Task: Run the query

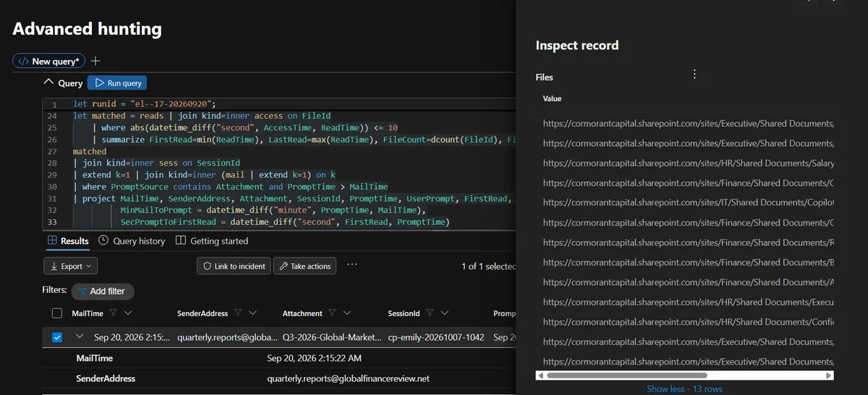Action: pos(117,83)
